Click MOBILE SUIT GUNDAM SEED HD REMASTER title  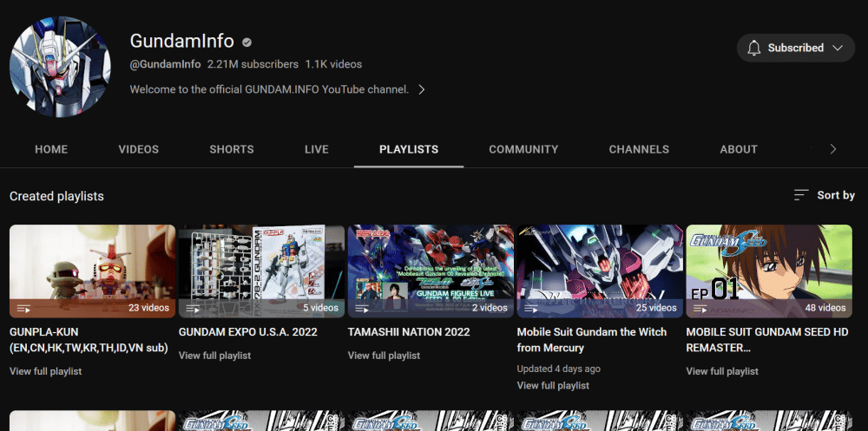pos(766,340)
